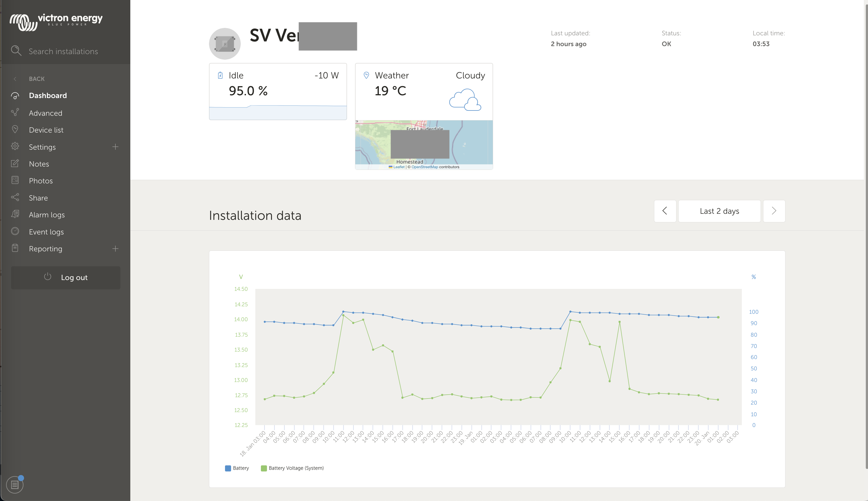Open the news icon at bottom-left
This screenshot has width=868, height=501.
click(x=15, y=485)
